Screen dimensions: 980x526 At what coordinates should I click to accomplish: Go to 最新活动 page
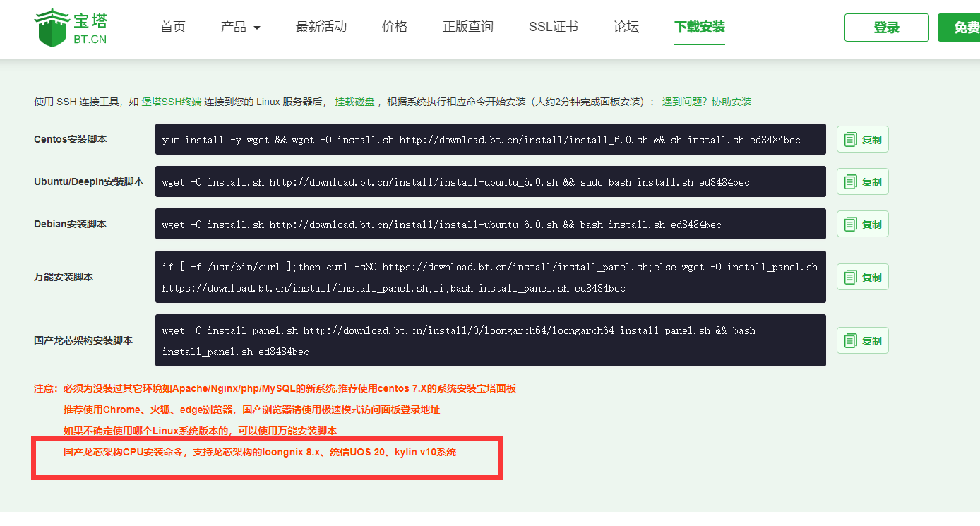[x=321, y=27]
